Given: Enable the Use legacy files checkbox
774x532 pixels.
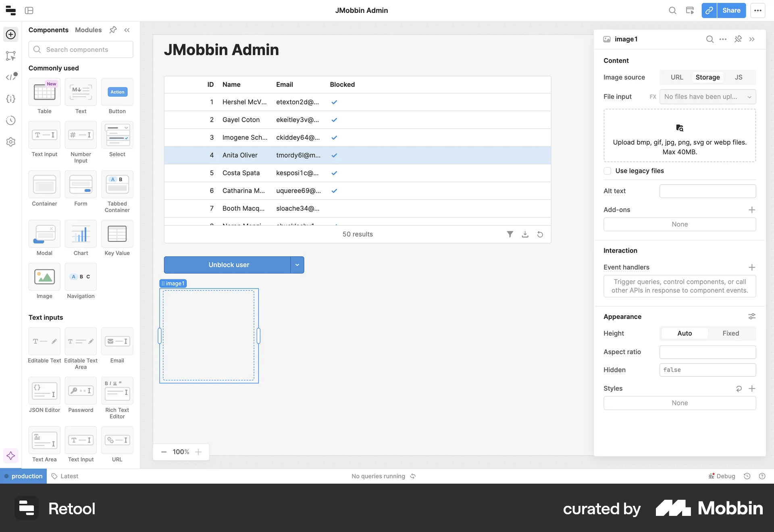Looking at the screenshot, I should pos(608,171).
